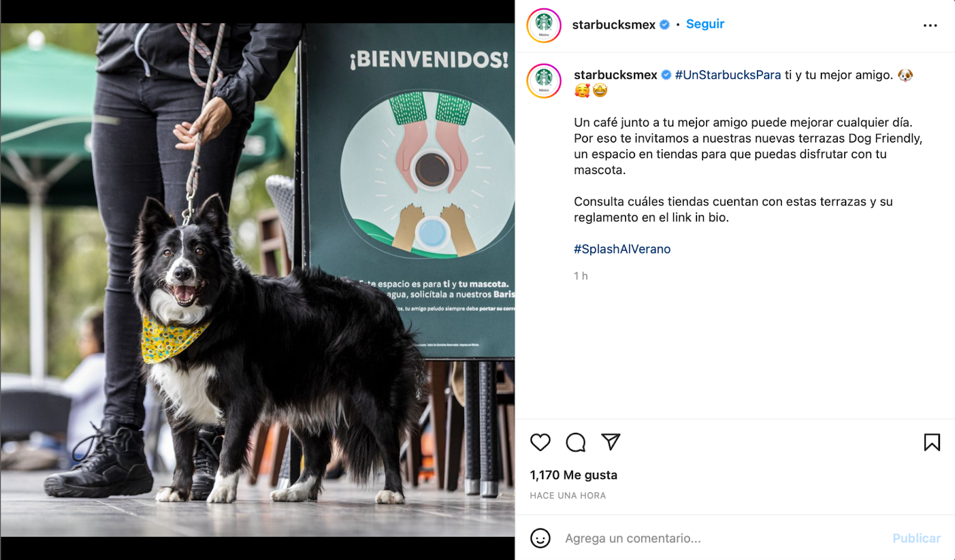Open the starbucksmex username in the header
Viewport: 955px width, 560px height.
[x=614, y=24]
